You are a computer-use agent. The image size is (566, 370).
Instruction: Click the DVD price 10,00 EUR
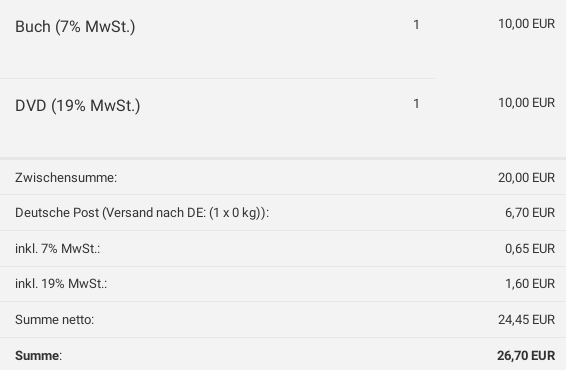pos(527,103)
